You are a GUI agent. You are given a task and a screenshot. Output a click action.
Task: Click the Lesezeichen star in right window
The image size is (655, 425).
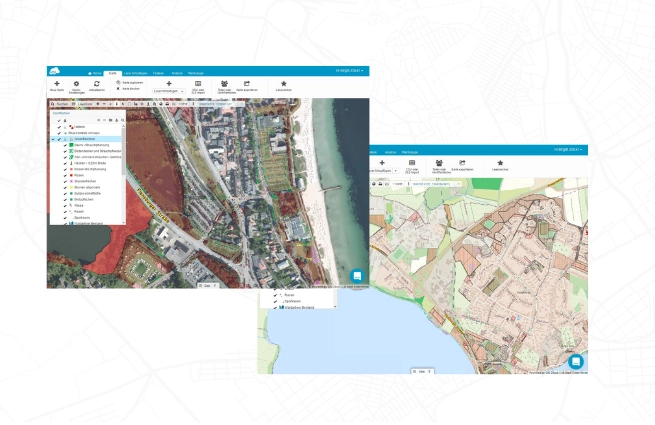coord(500,163)
